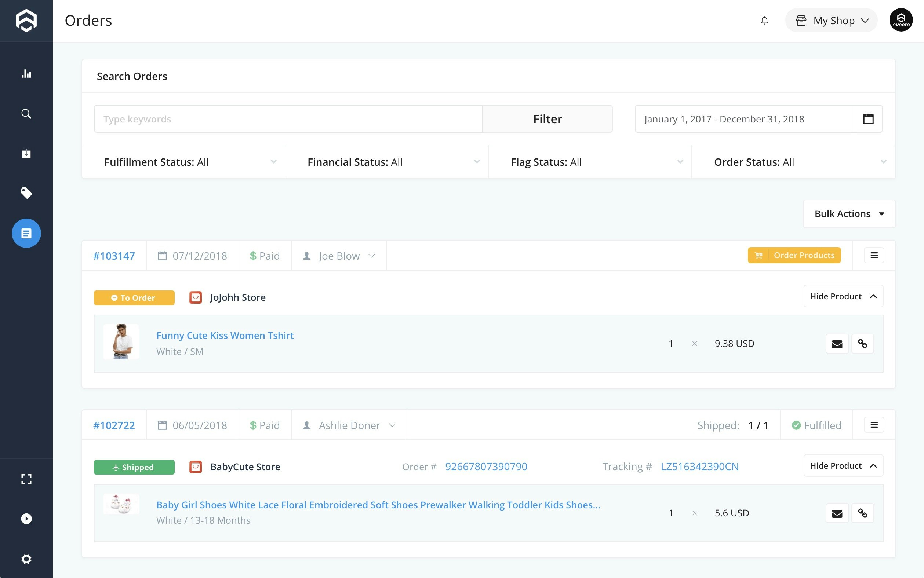Open the import list sidebar icon
Screen dimensions: 924x578
(x=26, y=154)
